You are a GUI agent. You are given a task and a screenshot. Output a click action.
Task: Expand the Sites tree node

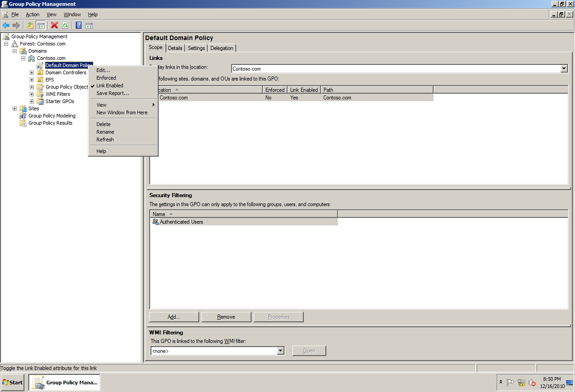pyautogui.click(x=14, y=108)
